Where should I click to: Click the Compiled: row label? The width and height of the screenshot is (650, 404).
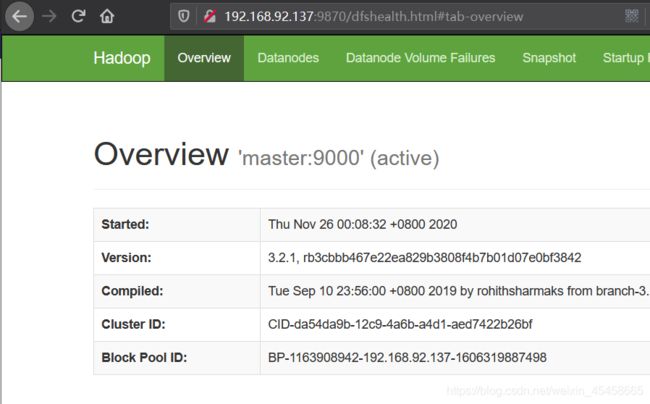[132, 291]
